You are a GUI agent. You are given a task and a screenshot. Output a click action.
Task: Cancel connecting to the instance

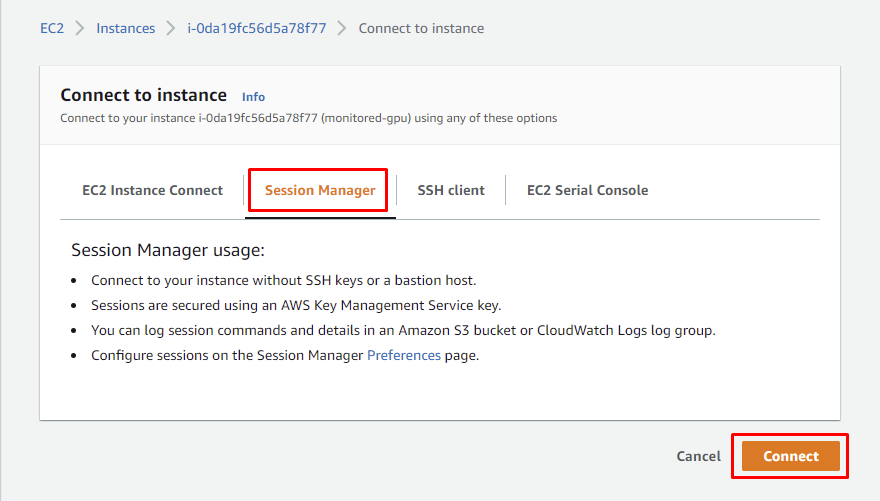pos(698,456)
